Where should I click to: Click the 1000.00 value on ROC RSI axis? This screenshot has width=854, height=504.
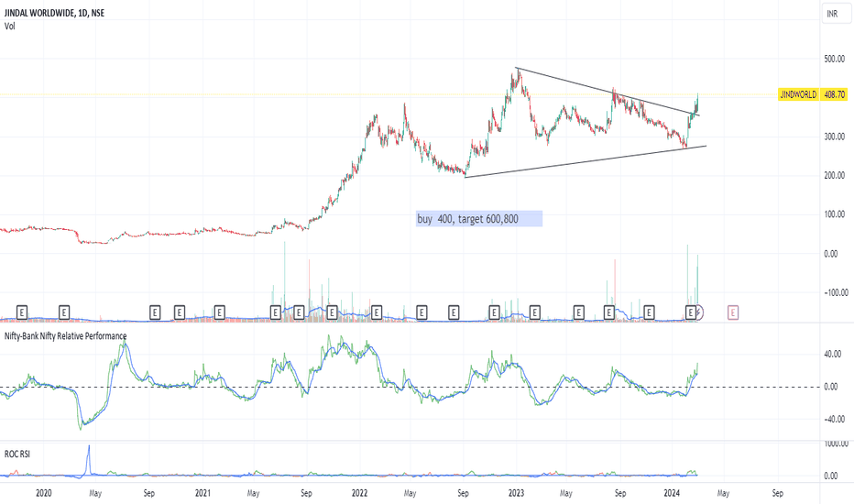[x=836, y=444]
